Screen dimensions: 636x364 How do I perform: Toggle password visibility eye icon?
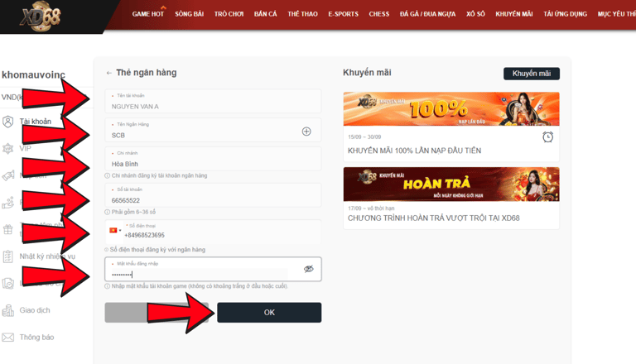[x=309, y=269]
